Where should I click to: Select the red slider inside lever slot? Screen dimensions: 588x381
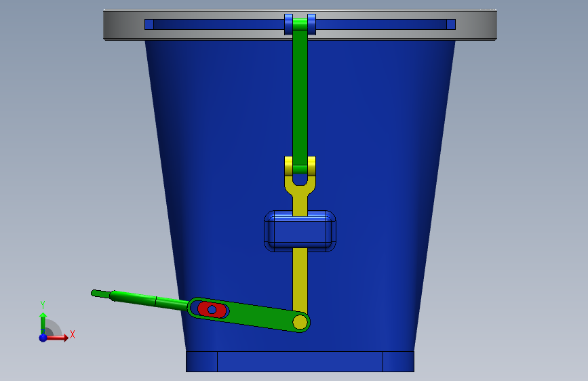click(212, 309)
